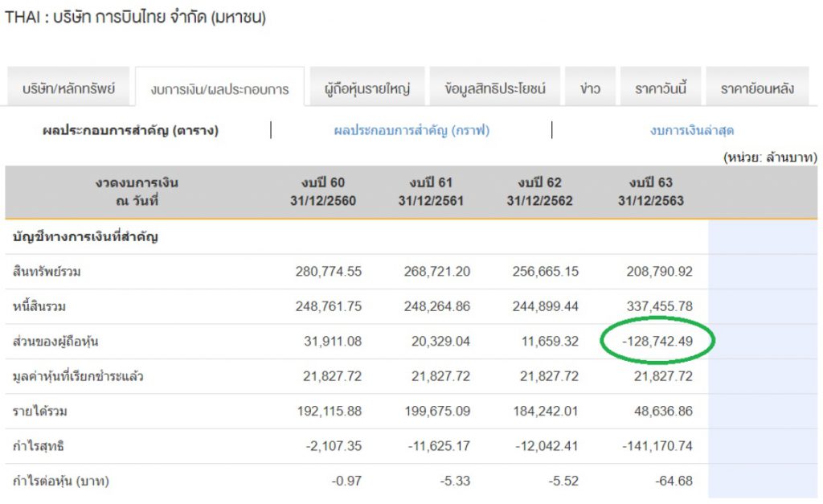This screenshot has width=823, height=504.
Task: Click the หนี้สินรวม row label
Action: 39,306
